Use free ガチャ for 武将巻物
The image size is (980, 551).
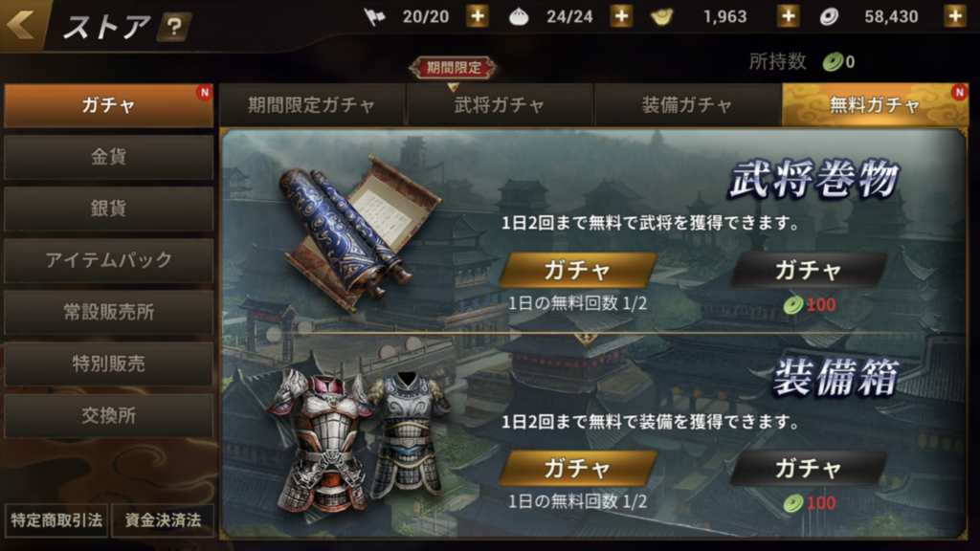[577, 270]
